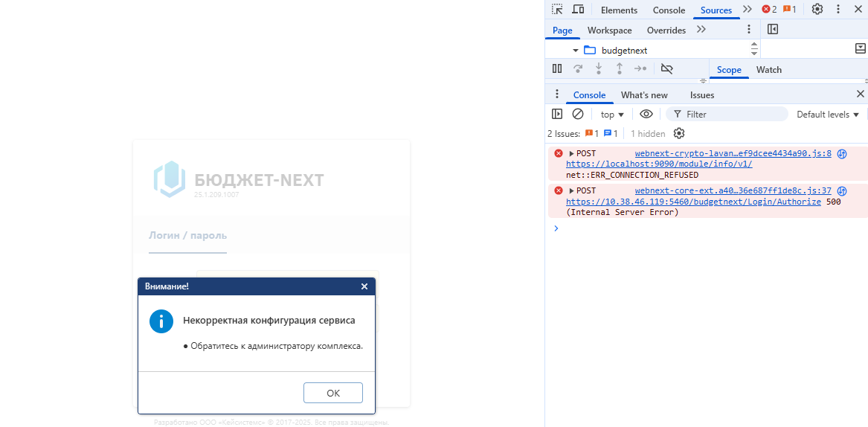Open console settings gear
Screen dimensions: 868x427
point(679,133)
